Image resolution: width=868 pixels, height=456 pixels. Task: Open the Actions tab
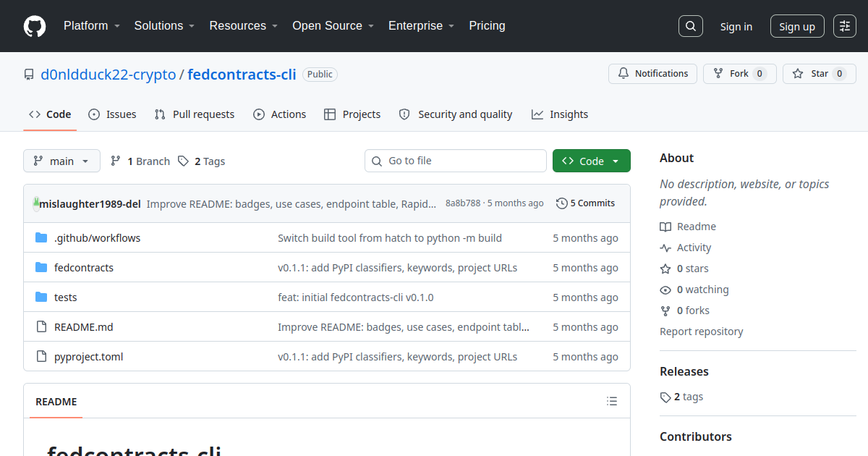pyautogui.click(x=280, y=114)
